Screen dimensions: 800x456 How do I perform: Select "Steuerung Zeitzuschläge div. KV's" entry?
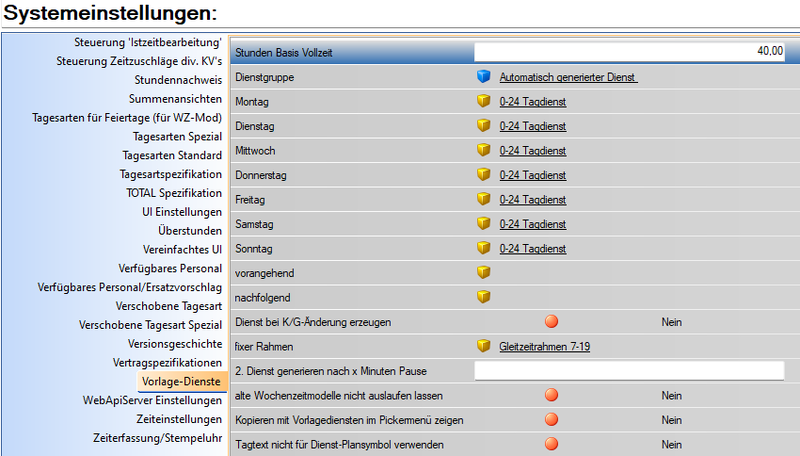pos(139,61)
